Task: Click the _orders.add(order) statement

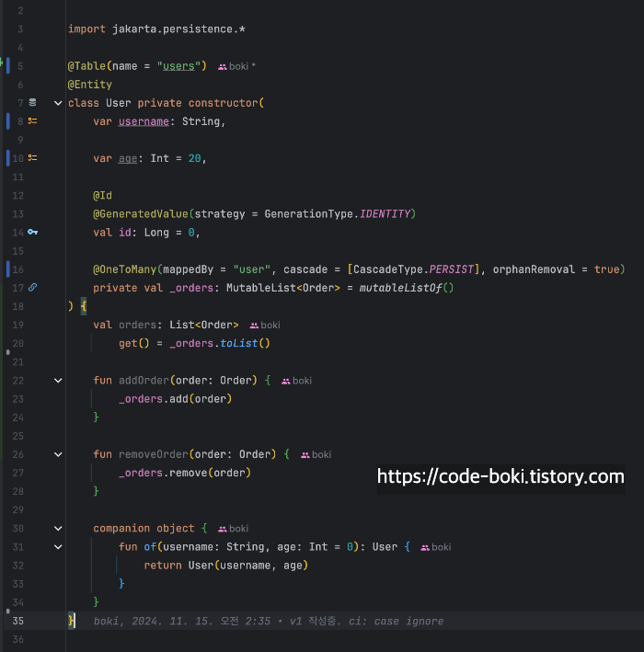Action: (x=175, y=399)
